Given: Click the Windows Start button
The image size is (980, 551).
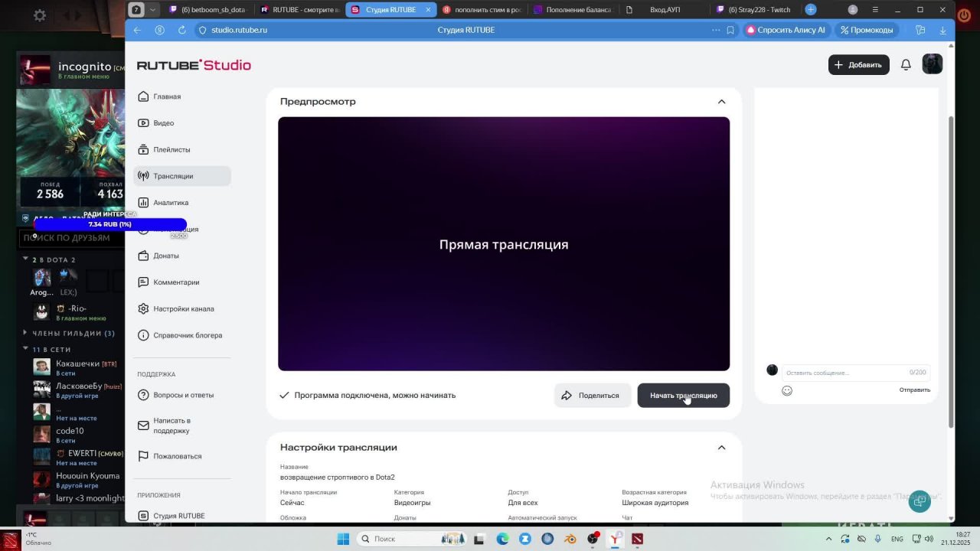Looking at the screenshot, I should click(x=343, y=539).
